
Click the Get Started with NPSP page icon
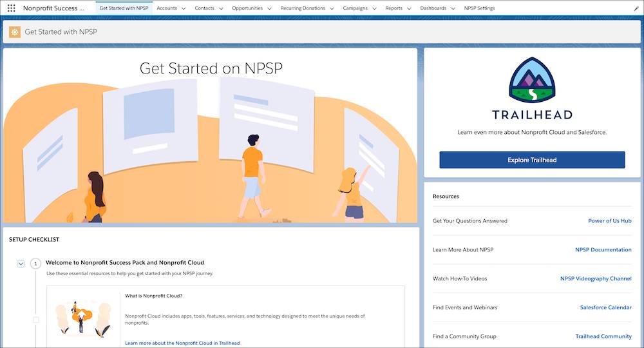[x=15, y=32]
